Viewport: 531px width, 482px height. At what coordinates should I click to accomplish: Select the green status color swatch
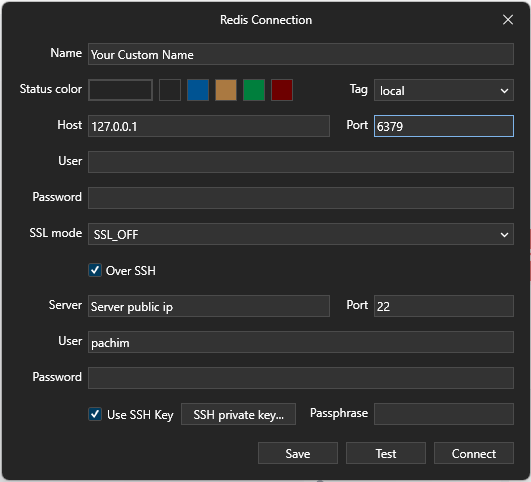click(254, 90)
